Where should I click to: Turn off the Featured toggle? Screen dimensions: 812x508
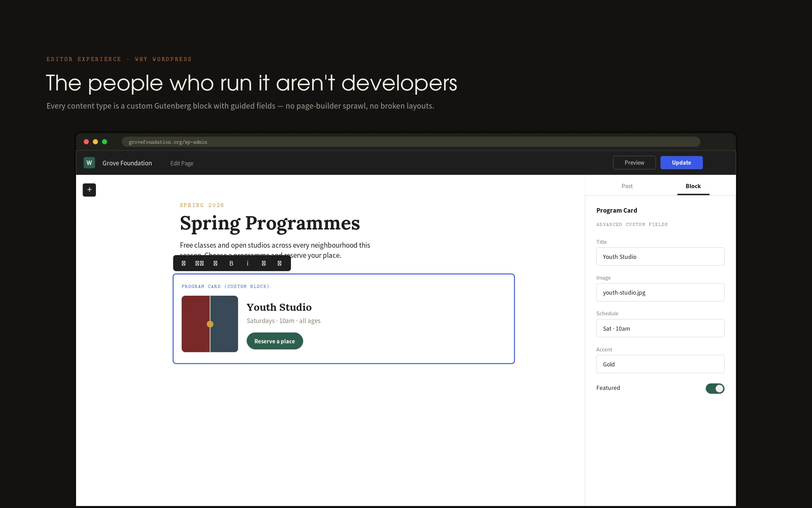(x=715, y=389)
